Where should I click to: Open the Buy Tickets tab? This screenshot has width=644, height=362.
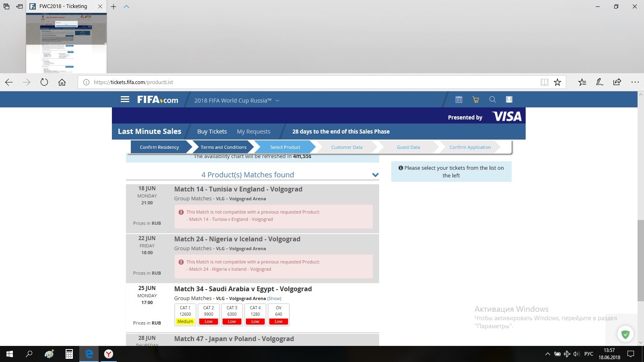(212, 132)
